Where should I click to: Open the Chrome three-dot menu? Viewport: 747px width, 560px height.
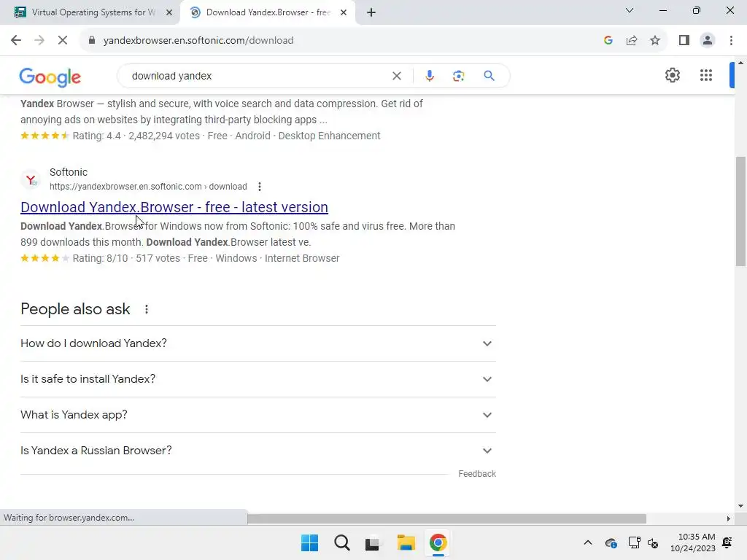tap(731, 41)
